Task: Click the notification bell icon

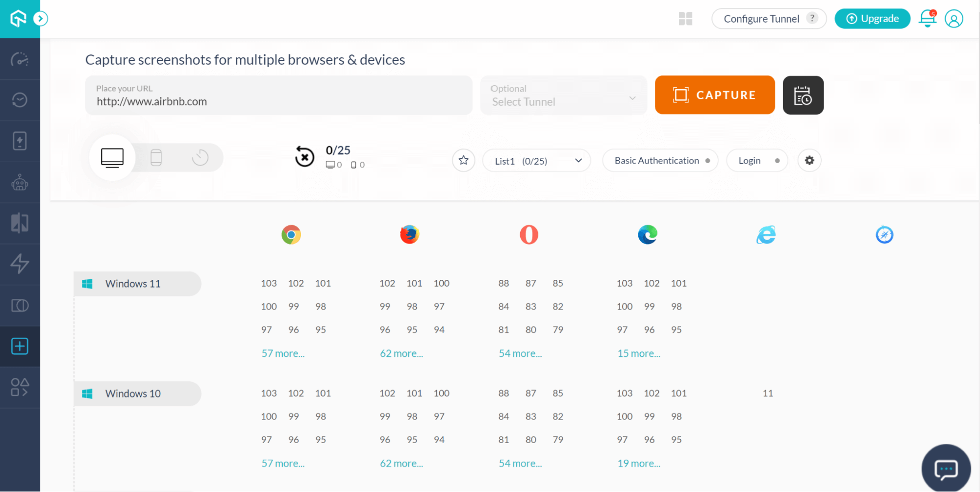Action: pyautogui.click(x=927, y=19)
